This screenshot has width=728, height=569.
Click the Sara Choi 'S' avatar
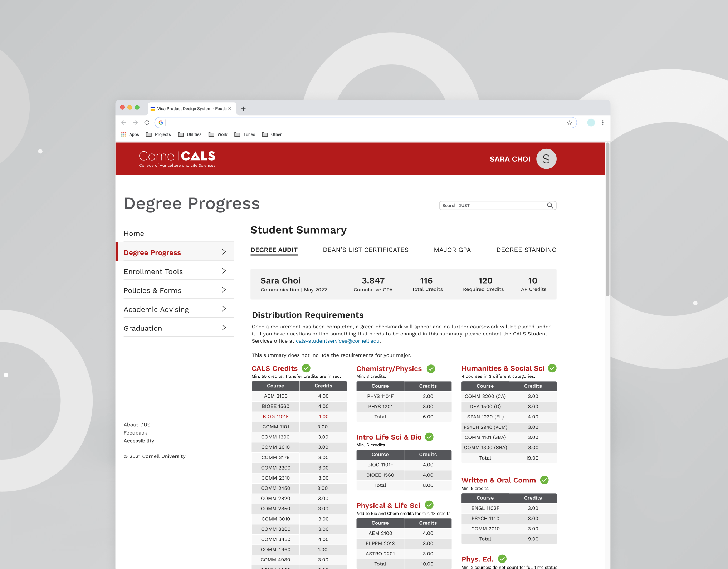click(546, 159)
